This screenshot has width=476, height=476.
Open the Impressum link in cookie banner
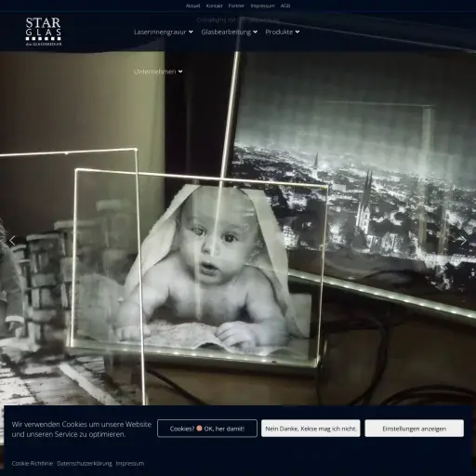point(130,464)
